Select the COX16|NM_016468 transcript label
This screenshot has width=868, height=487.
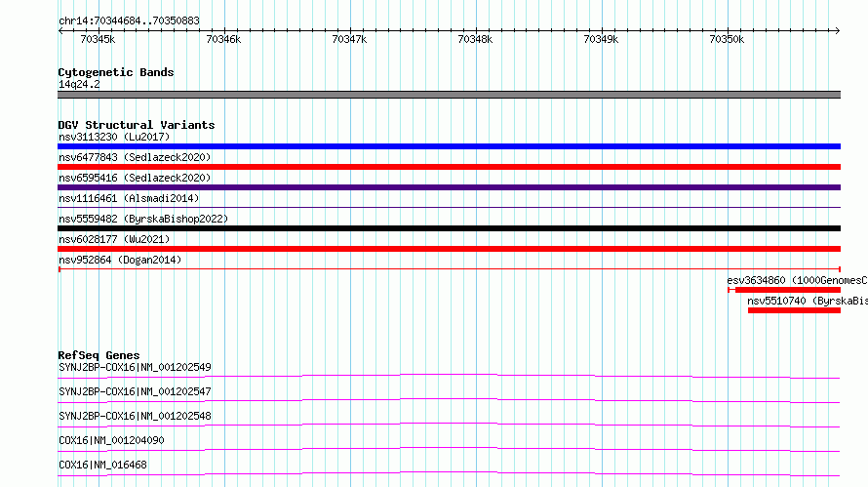point(102,465)
